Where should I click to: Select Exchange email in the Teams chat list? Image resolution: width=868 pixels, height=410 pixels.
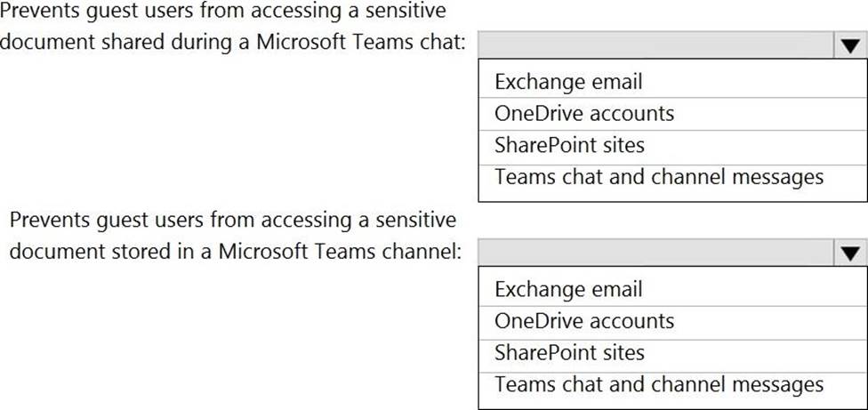click(x=568, y=83)
